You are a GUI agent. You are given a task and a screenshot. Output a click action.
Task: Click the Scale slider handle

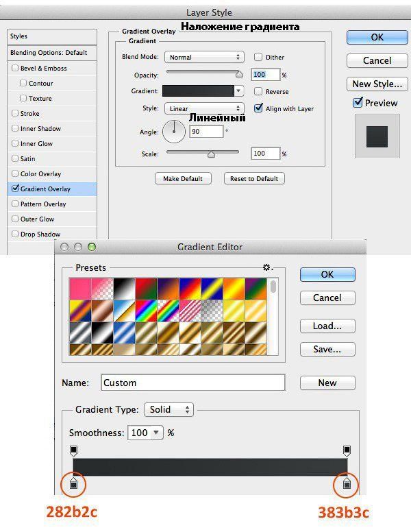211,154
